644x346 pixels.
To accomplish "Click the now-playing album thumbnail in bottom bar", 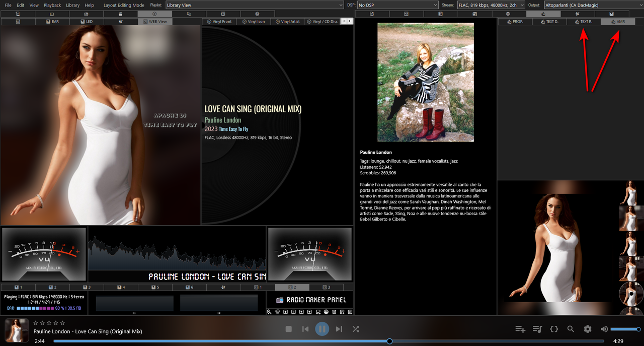I will pos(17,330).
